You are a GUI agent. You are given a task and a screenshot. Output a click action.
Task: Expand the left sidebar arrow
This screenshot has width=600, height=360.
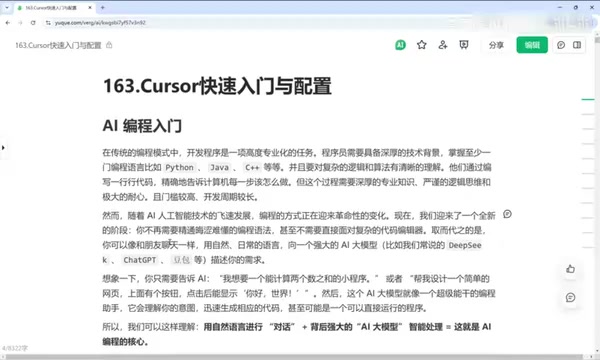(3, 147)
